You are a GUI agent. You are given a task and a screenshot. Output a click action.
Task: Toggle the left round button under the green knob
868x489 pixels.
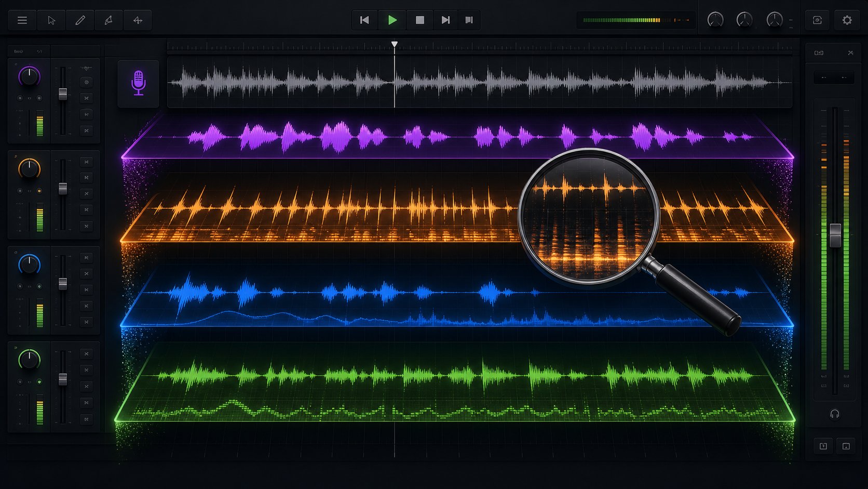click(20, 382)
